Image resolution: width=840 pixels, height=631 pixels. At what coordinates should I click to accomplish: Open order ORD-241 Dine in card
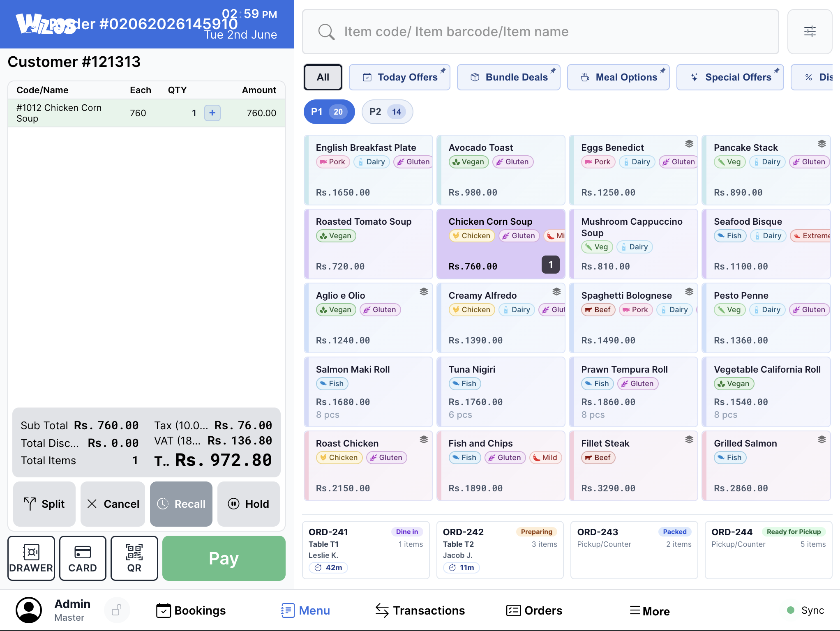366,550
